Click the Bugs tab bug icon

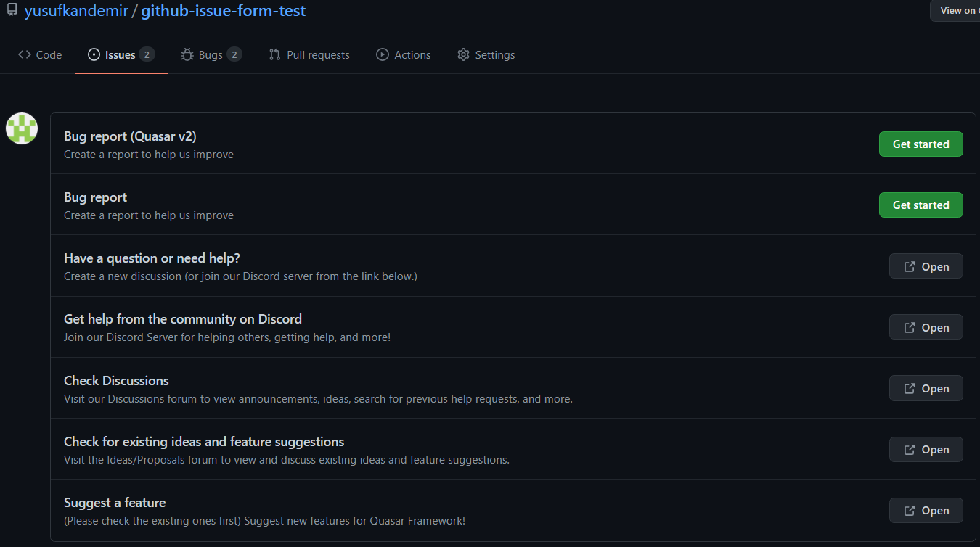coord(187,55)
